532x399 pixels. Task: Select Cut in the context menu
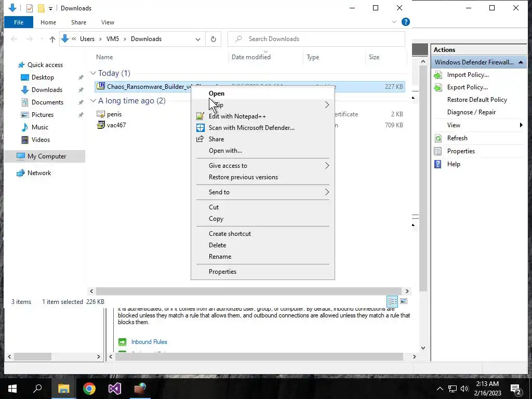click(x=214, y=207)
